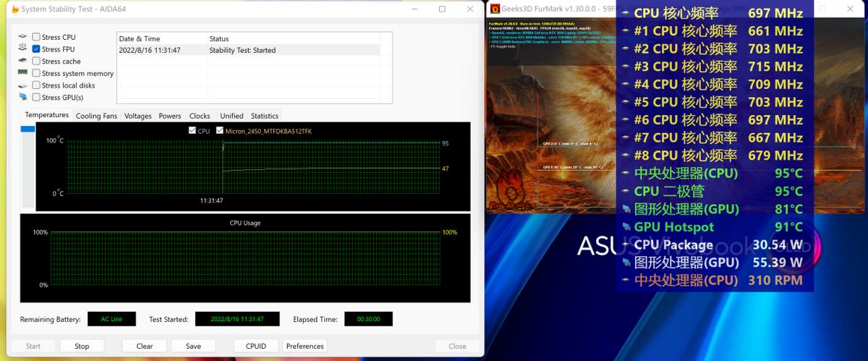Viewport: 868px width, 361px height.
Task: Switch to the Cooling Fans tab
Action: (x=96, y=116)
